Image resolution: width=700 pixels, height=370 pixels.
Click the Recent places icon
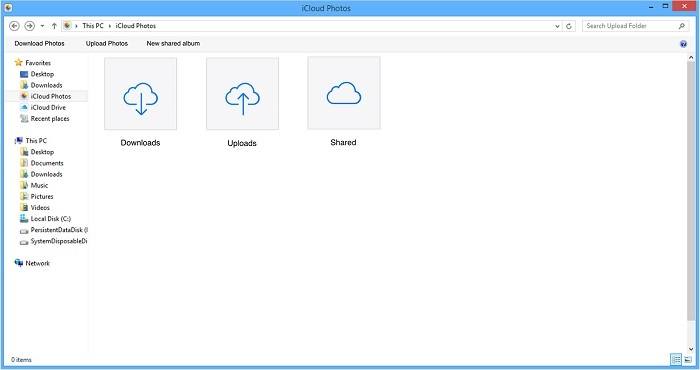point(24,119)
